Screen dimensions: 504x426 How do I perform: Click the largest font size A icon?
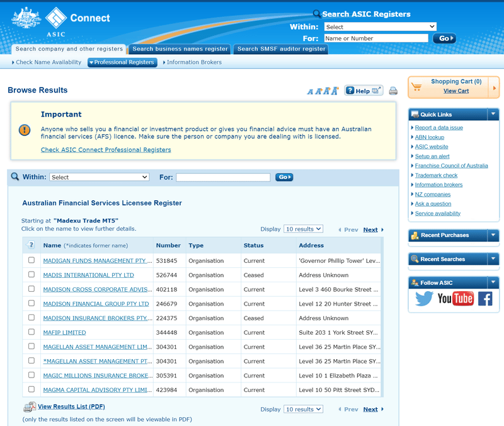pos(335,91)
